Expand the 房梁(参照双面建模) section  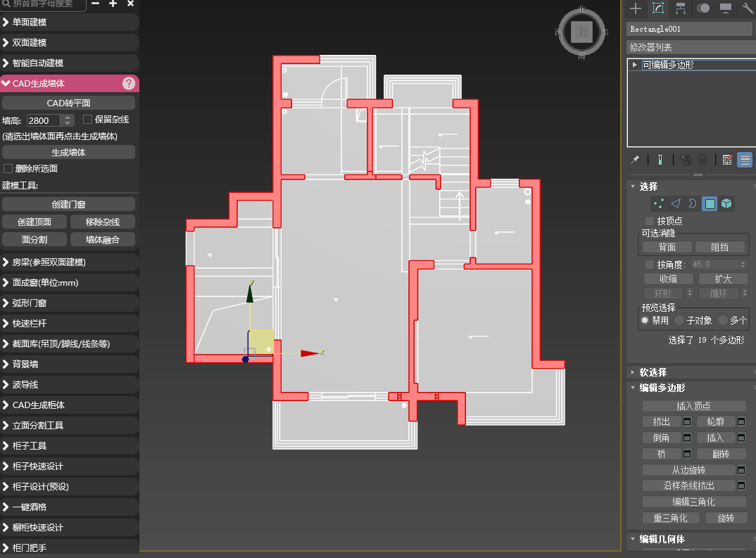coord(69,262)
